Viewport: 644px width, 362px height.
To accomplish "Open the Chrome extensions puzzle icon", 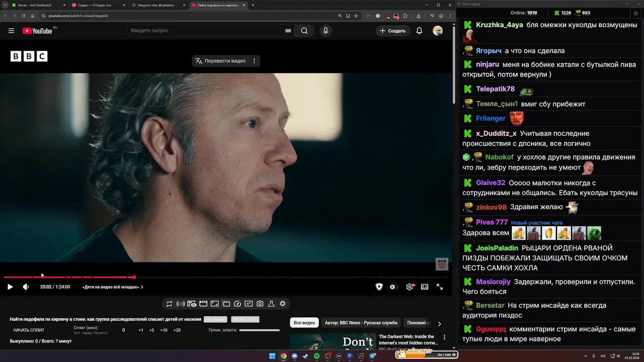I will click(x=405, y=16).
